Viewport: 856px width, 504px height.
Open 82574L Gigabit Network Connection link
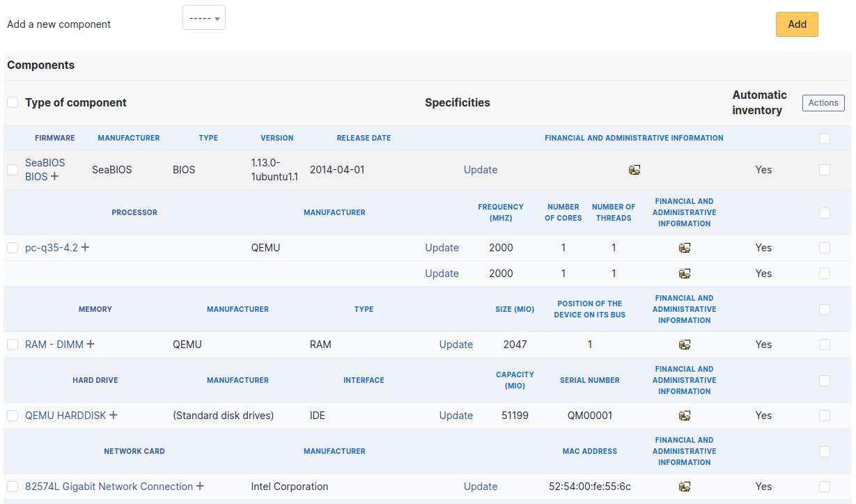click(109, 487)
